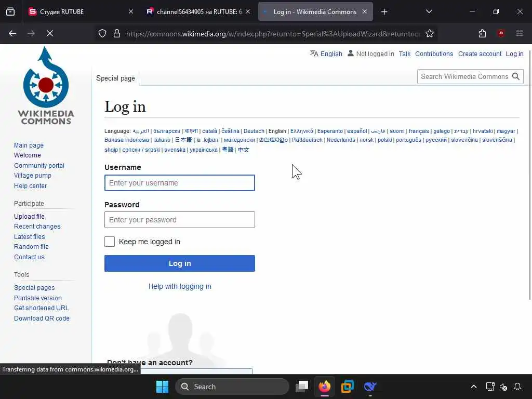Open the VirtualBox icon on taskbar

click(x=348, y=387)
